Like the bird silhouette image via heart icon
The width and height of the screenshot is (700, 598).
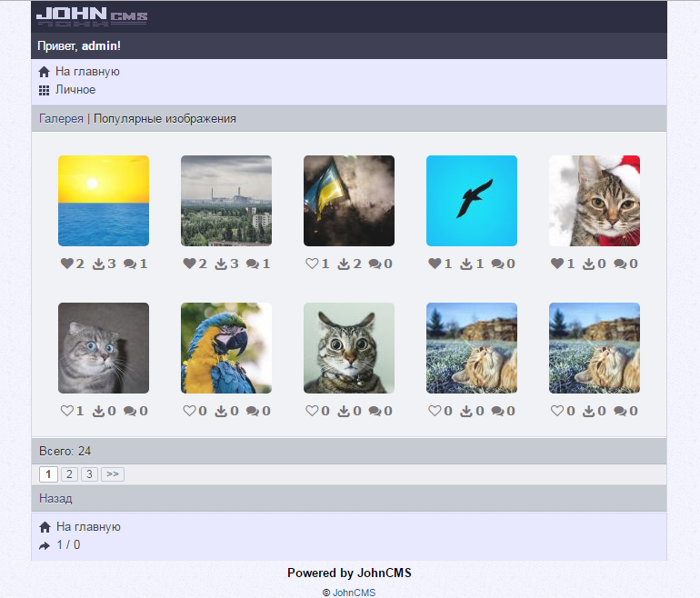pyautogui.click(x=435, y=264)
